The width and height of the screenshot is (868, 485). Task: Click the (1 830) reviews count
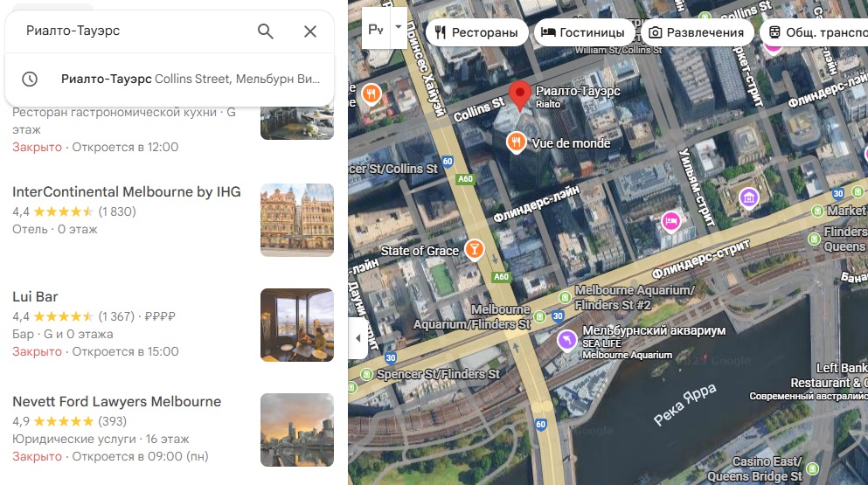117,211
